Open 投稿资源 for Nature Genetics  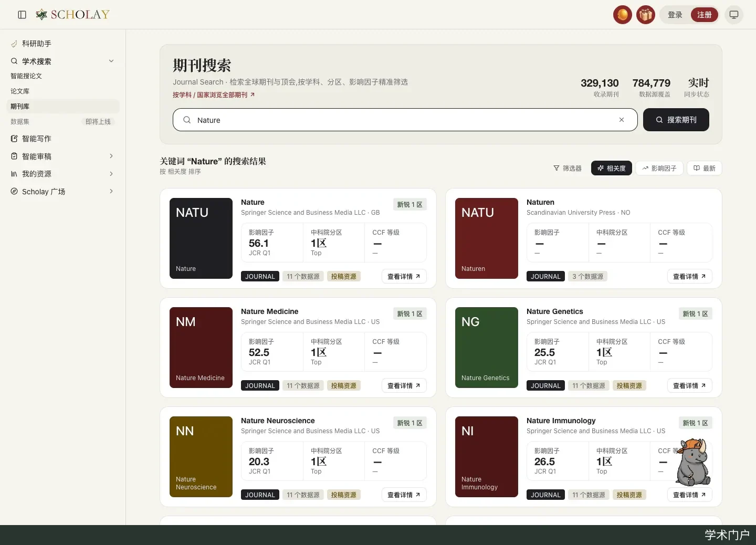coord(629,385)
